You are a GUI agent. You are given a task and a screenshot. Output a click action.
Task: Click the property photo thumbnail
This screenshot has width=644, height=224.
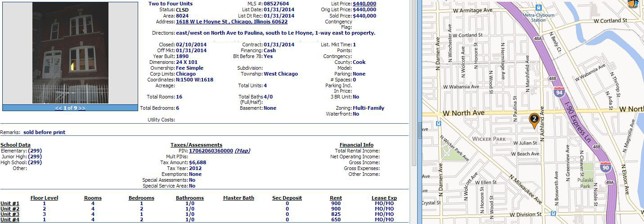(x=70, y=53)
